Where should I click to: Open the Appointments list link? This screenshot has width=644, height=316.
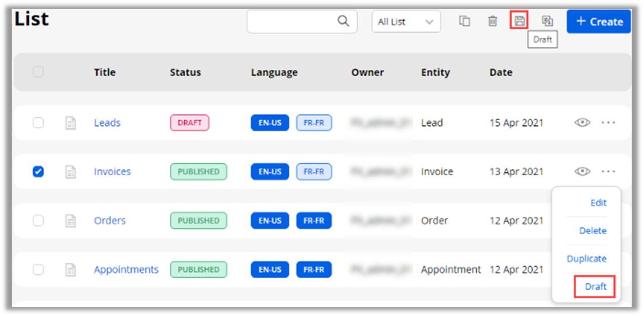pyautogui.click(x=126, y=270)
